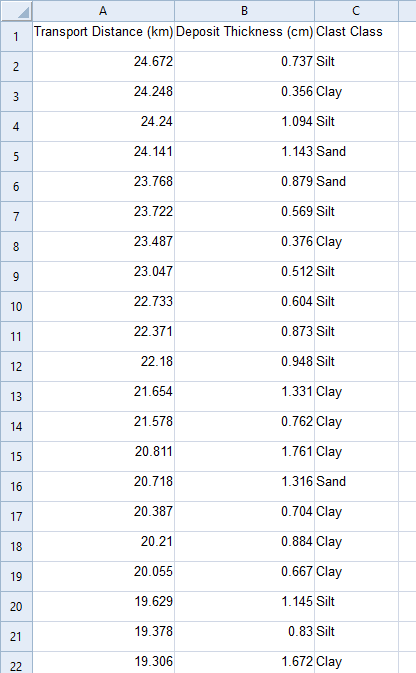Click the Transport Distance (km) header cell
Viewport: 416px width, 673px height.
pos(103,36)
